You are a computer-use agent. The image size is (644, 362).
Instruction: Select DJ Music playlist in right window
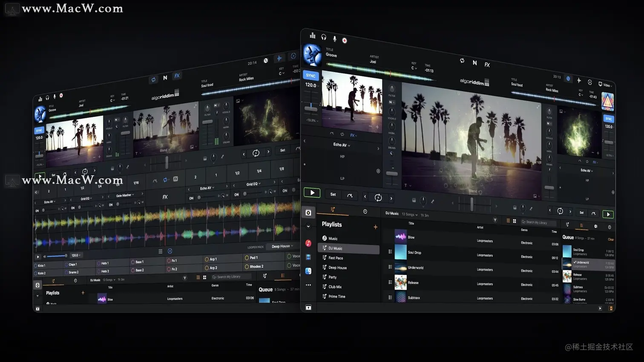pyautogui.click(x=348, y=248)
